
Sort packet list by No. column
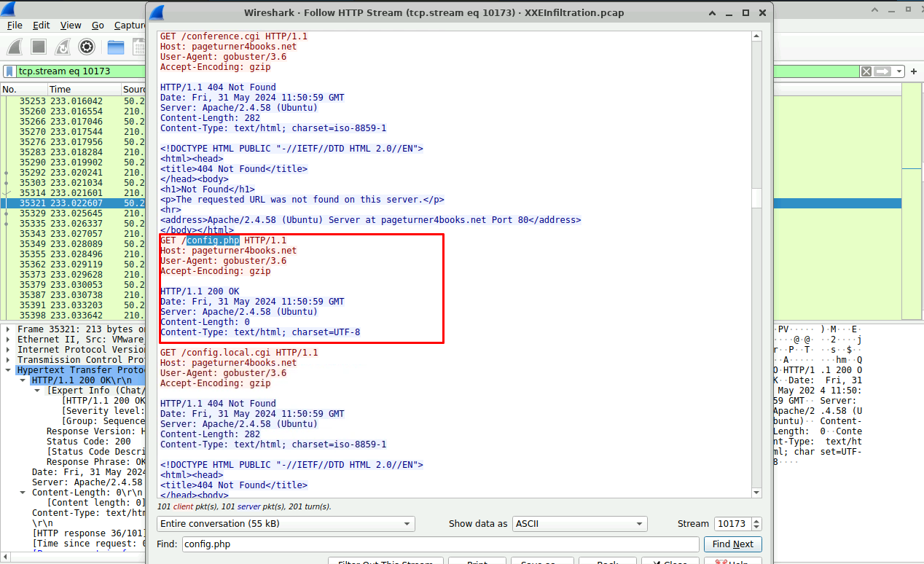(x=23, y=89)
